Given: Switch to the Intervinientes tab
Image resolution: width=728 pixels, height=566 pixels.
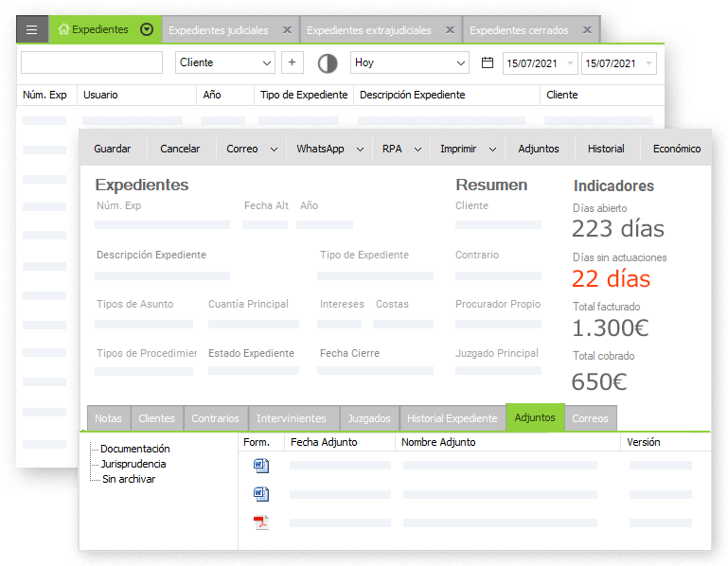Looking at the screenshot, I should click(x=292, y=418).
